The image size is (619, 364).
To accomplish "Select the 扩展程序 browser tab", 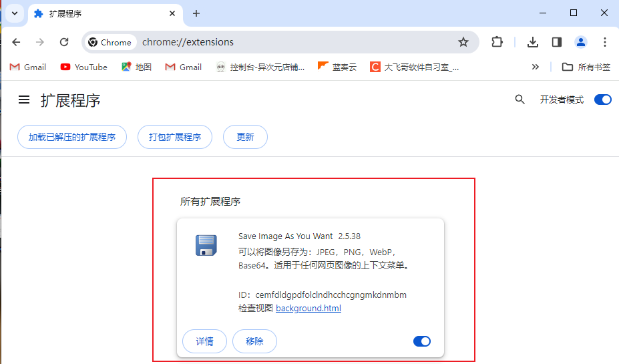I will (x=105, y=14).
